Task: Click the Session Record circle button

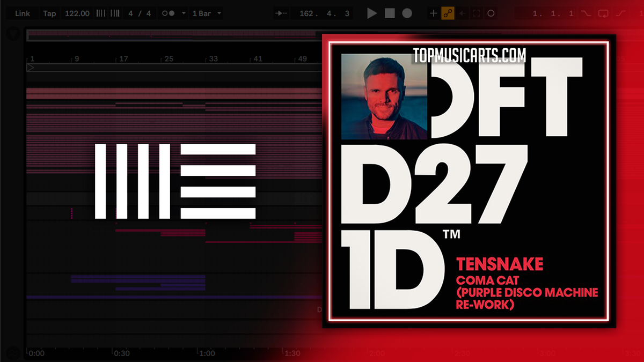Action: [491, 13]
